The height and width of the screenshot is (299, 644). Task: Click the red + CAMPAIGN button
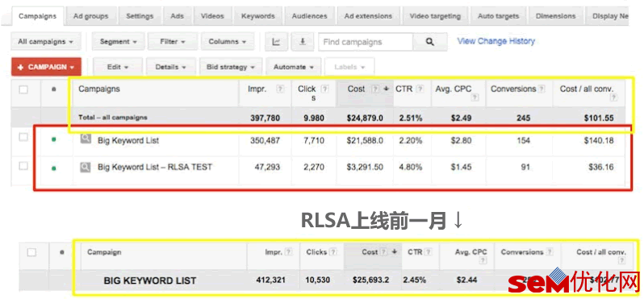coord(46,67)
